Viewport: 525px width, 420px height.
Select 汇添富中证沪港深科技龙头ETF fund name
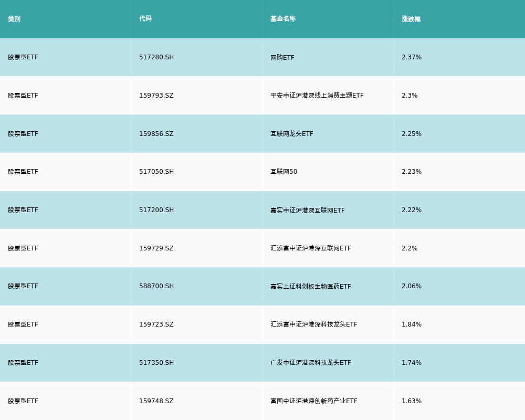coord(314,324)
